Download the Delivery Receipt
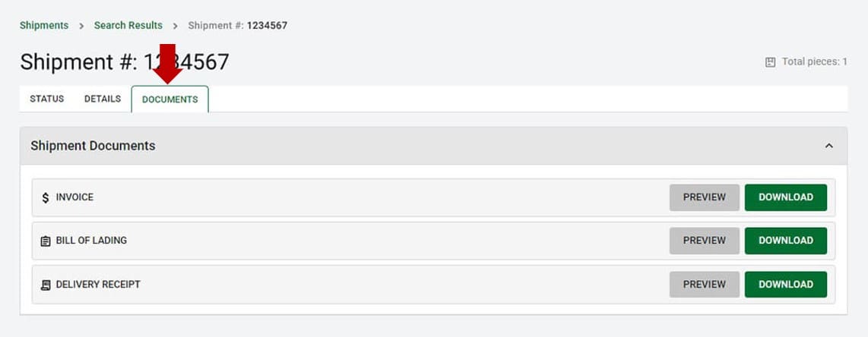 pos(785,285)
